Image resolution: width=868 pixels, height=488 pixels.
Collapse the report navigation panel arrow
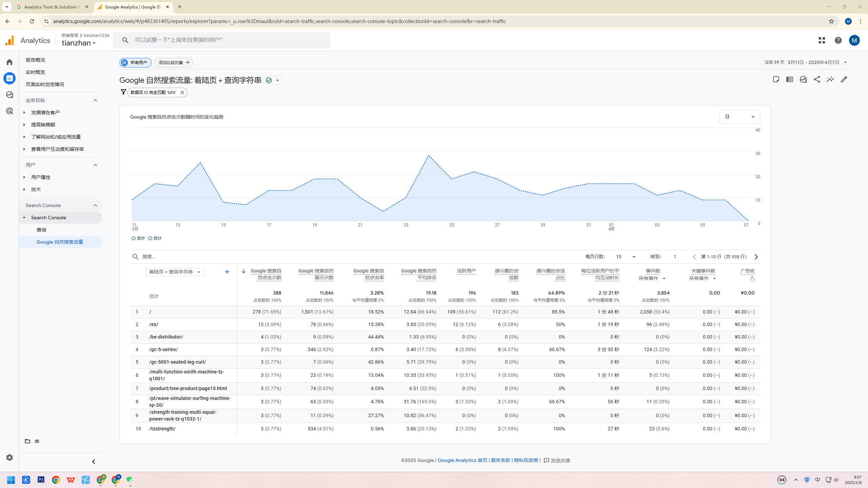94,462
